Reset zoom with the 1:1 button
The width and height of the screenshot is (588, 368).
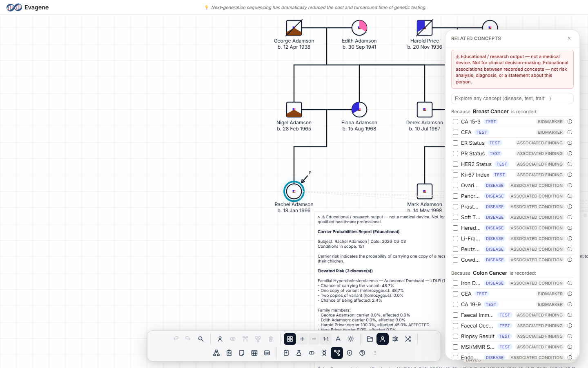coord(326,339)
